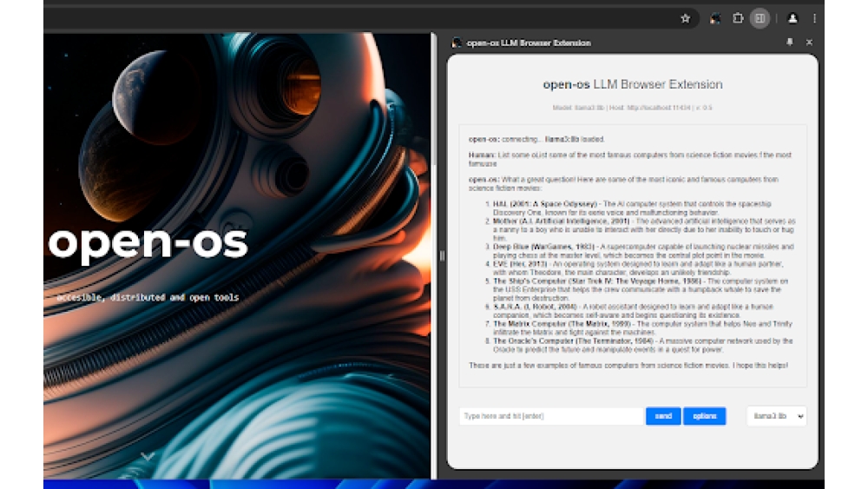Click list entry The Ship's Computer Star Trek IV
The image size is (868, 489).
[x=641, y=289]
